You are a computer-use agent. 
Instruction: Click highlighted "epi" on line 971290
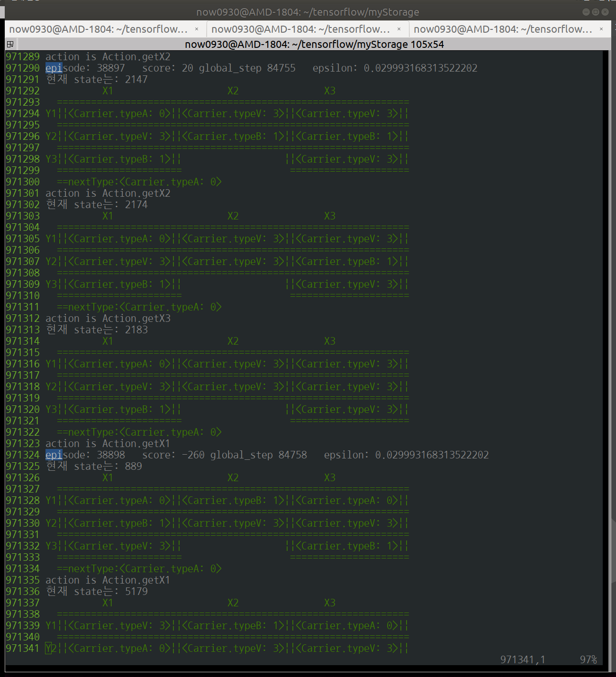[54, 68]
